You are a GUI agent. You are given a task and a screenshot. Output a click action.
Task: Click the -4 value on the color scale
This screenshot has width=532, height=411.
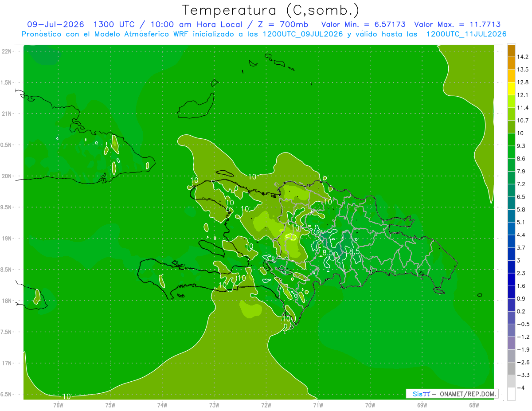coord(521,388)
